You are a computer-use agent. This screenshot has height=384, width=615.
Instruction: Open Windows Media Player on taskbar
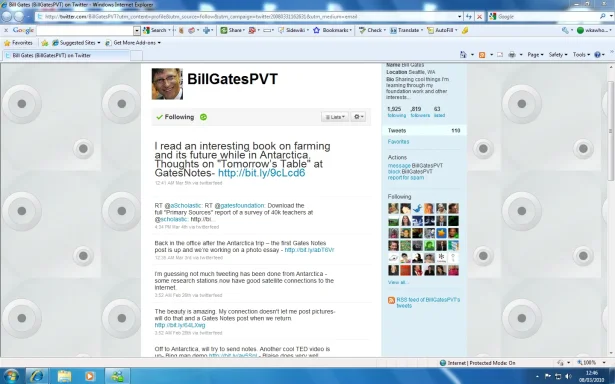tap(90, 376)
